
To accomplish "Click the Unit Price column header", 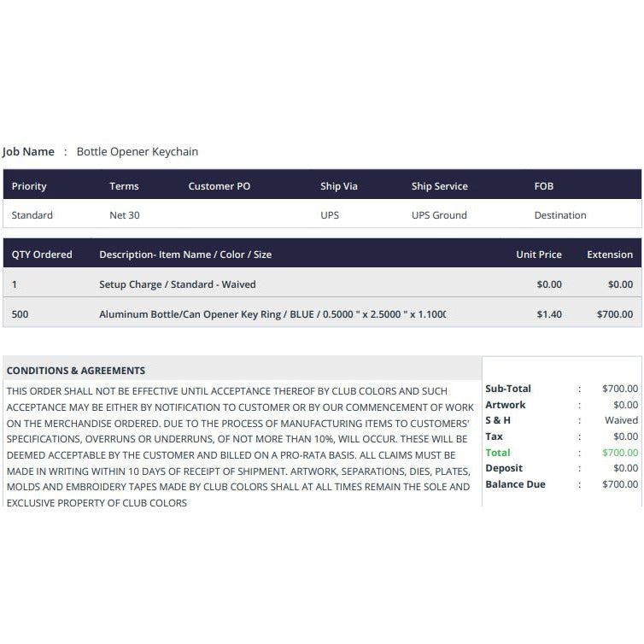I will pos(539,255).
